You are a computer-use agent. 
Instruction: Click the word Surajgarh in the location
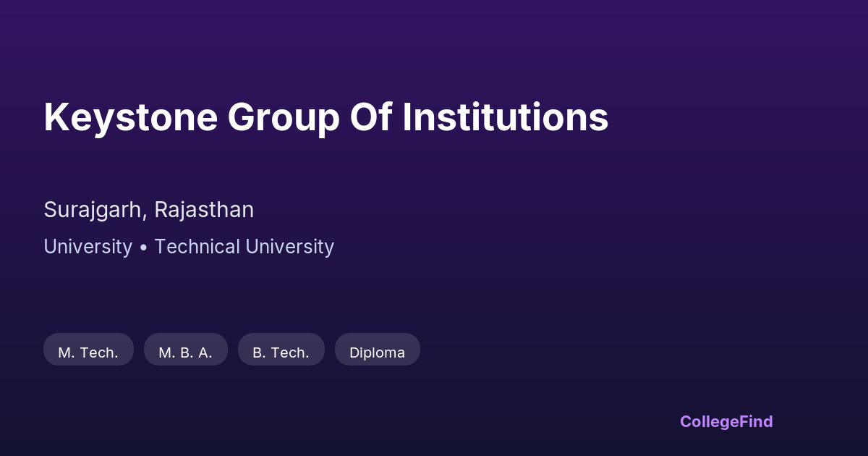point(95,210)
